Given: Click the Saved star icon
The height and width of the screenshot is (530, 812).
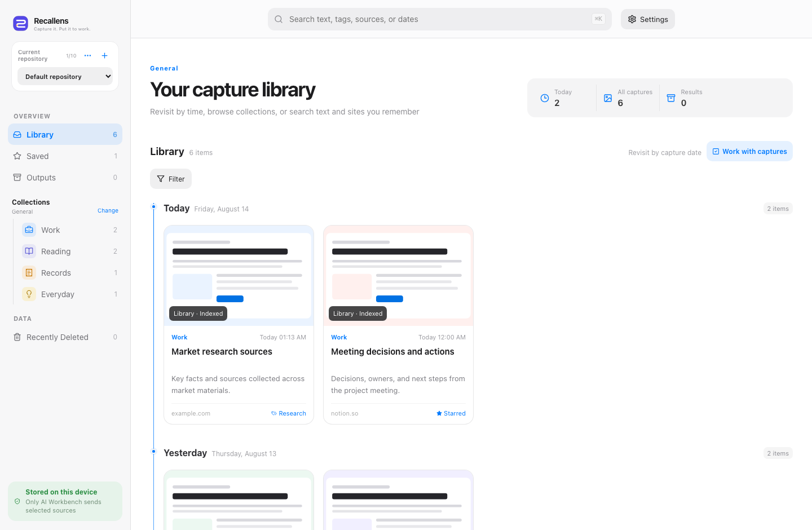Looking at the screenshot, I should pos(17,156).
